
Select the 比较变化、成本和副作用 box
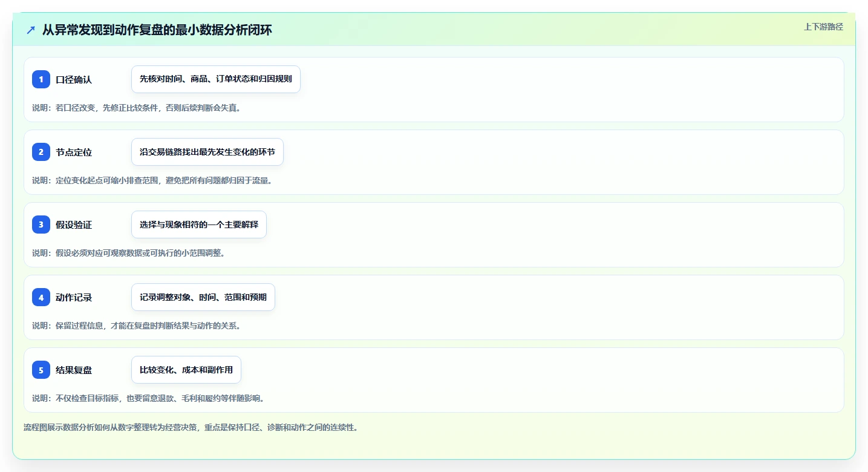point(186,370)
